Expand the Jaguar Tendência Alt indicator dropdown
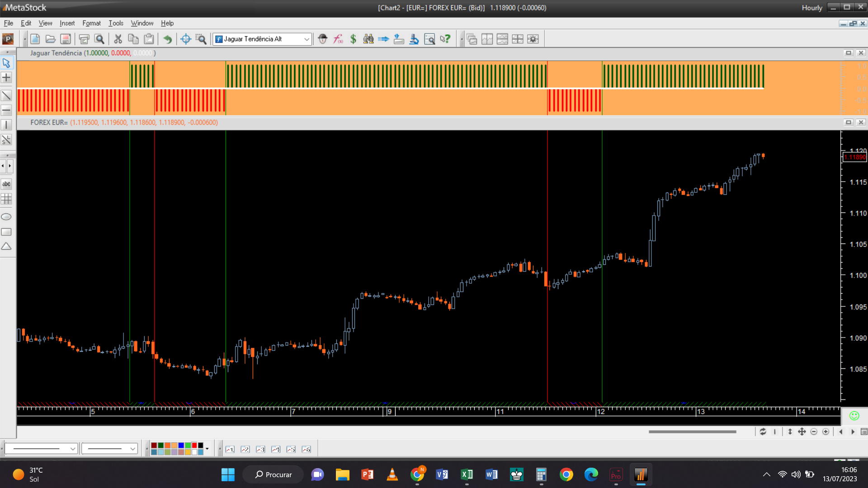This screenshot has height=488, width=868. tap(307, 39)
